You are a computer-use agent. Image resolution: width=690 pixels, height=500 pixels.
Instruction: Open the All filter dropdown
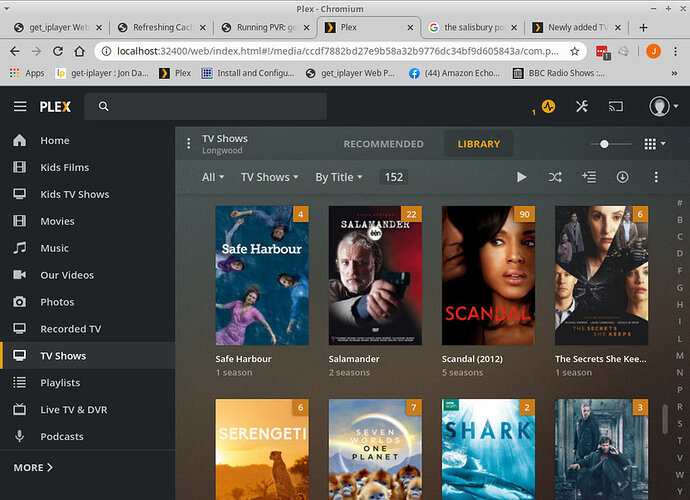(213, 177)
